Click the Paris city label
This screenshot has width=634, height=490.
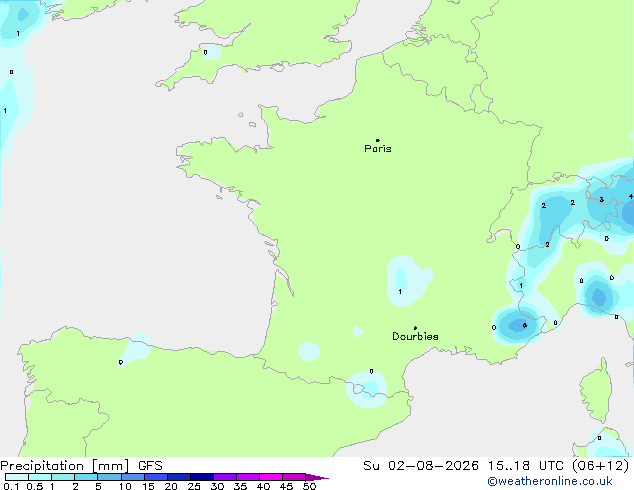pyautogui.click(x=378, y=149)
